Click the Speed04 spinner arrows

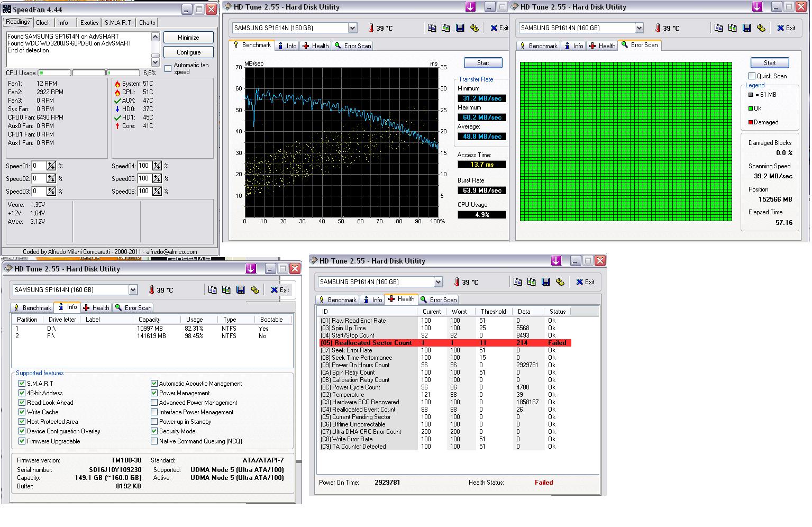pos(157,166)
